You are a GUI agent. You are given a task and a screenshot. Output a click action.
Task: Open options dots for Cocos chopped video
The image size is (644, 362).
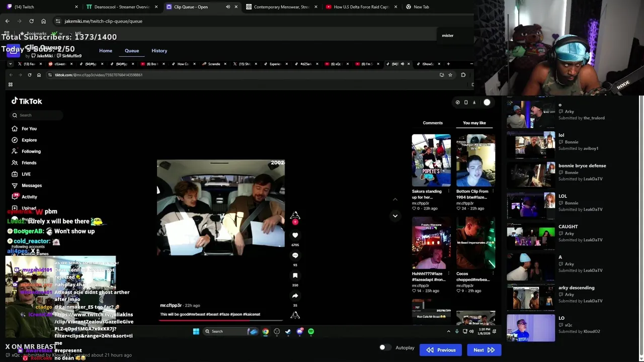(493, 274)
